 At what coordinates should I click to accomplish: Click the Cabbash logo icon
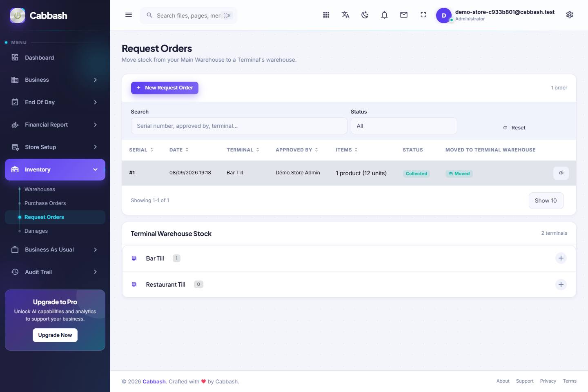(18, 16)
